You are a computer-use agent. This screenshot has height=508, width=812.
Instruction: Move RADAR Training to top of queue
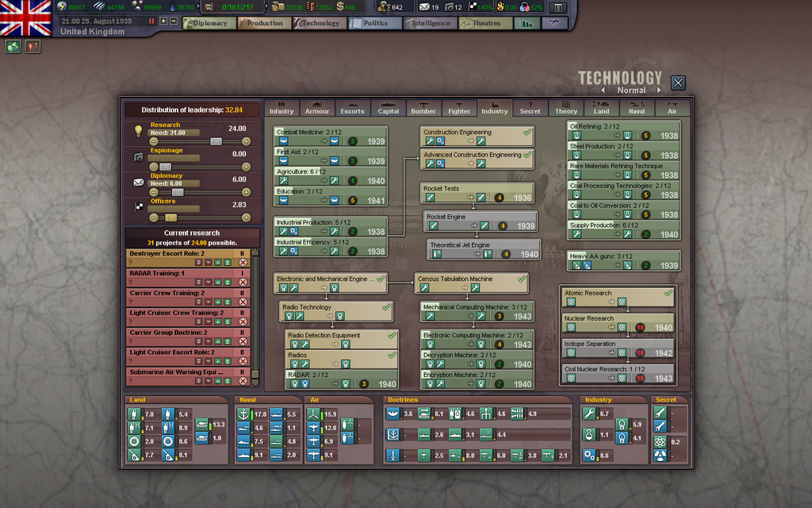click(228, 282)
